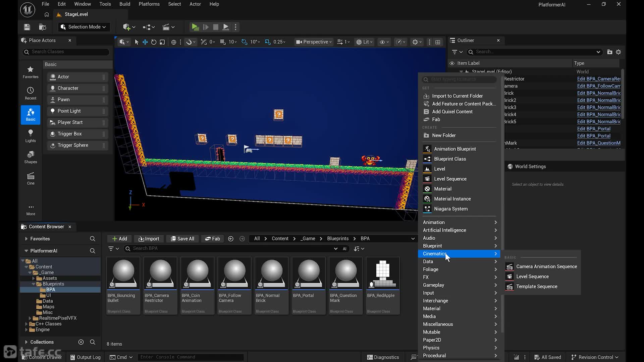Image resolution: width=644 pixels, height=362 pixels.
Task: Activate the Scale gizmo tool
Action: (x=162, y=42)
